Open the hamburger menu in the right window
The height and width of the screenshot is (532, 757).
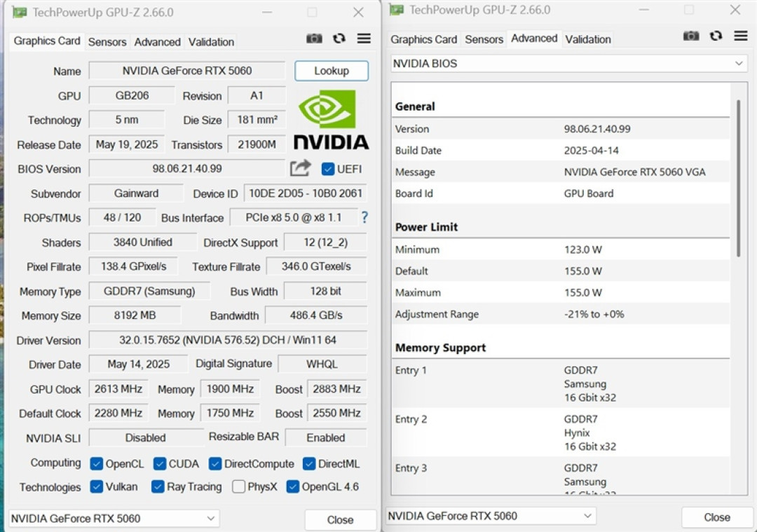click(740, 35)
